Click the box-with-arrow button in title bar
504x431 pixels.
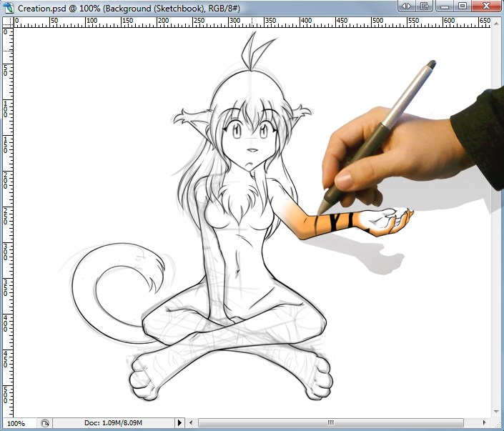[424, 6]
